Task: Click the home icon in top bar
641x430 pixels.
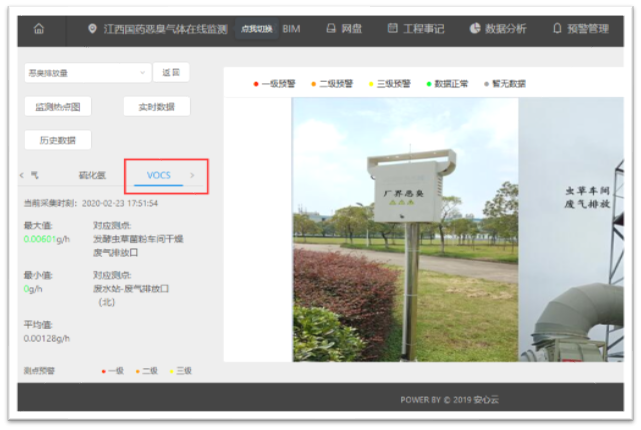Action: [x=39, y=29]
